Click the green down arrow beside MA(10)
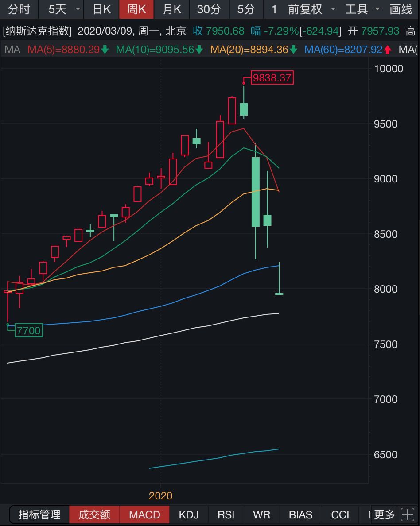 [x=199, y=50]
